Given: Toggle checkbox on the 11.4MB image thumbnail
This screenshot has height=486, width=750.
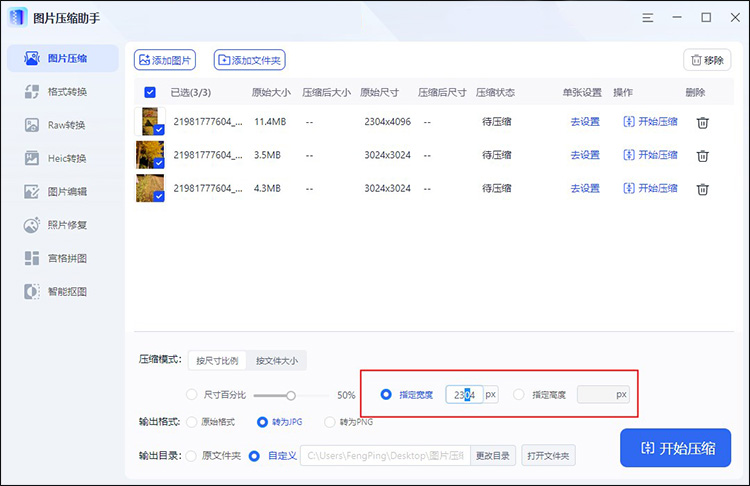Looking at the screenshot, I should tap(159, 129).
